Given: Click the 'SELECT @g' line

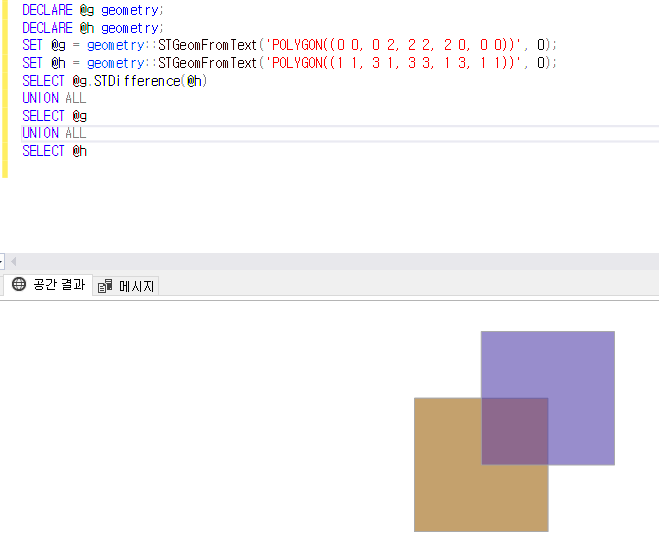Looking at the screenshot, I should (55, 116).
